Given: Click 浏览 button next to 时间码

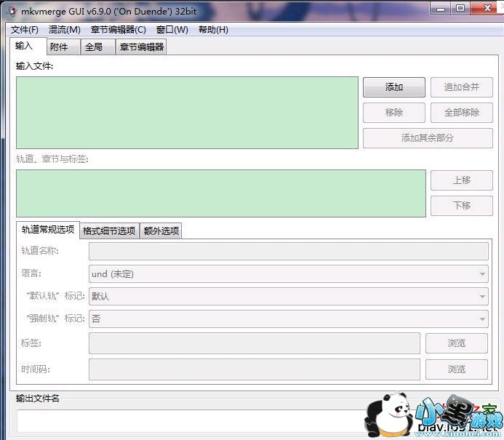Looking at the screenshot, I should click(x=457, y=369).
